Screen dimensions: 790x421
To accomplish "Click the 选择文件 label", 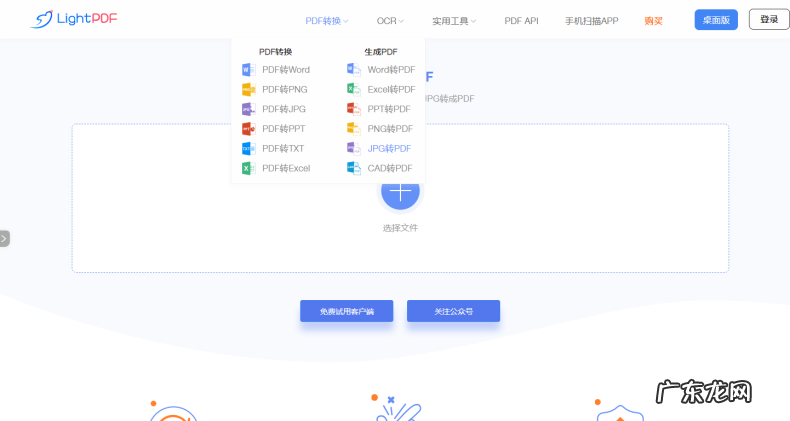I will (x=400, y=228).
